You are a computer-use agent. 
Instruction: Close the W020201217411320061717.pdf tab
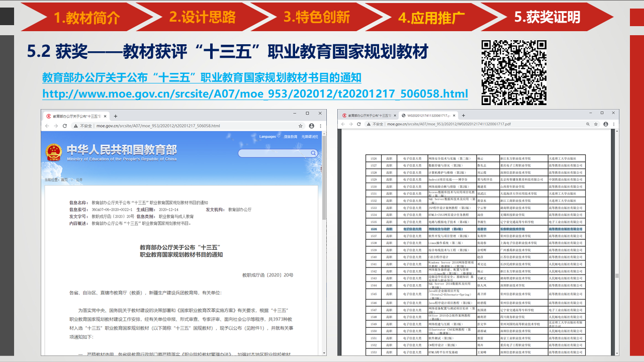[x=455, y=115]
